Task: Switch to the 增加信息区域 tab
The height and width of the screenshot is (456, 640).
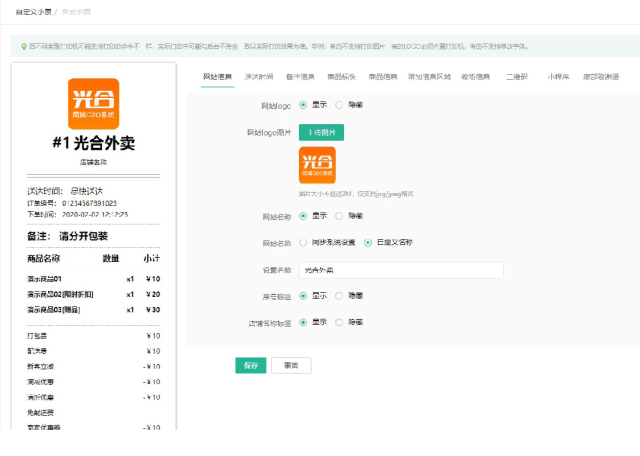Action: tap(429, 77)
